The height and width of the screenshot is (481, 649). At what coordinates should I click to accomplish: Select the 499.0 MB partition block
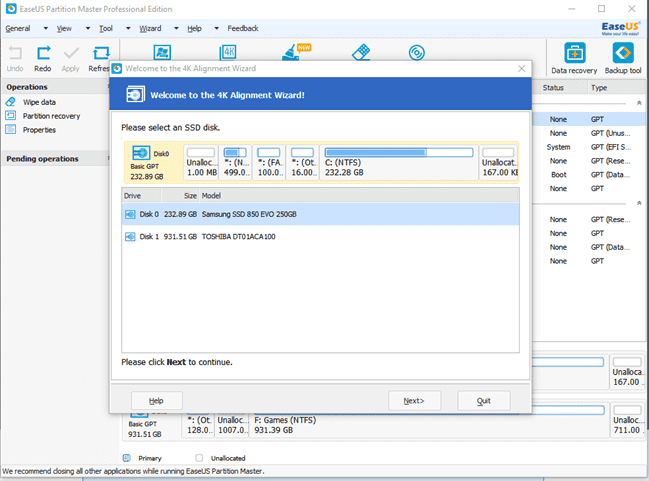point(235,162)
